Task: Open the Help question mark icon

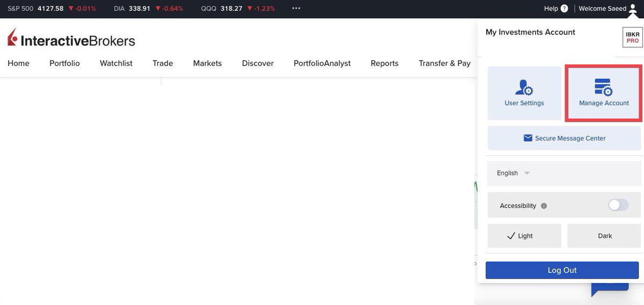Action: 564,9
